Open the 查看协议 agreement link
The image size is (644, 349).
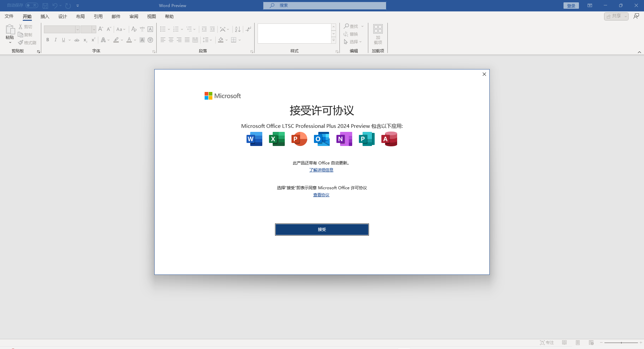(x=321, y=195)
